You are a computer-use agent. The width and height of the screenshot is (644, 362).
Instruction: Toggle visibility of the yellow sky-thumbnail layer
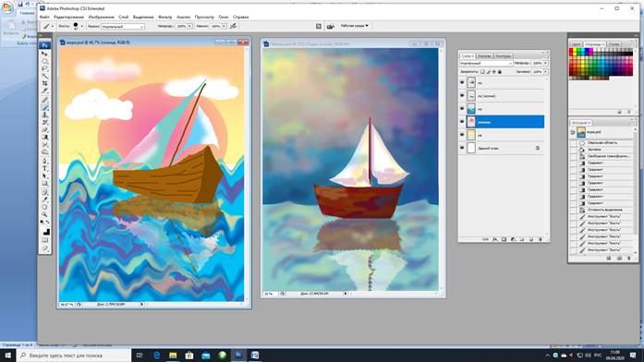[x=462, y=135]
